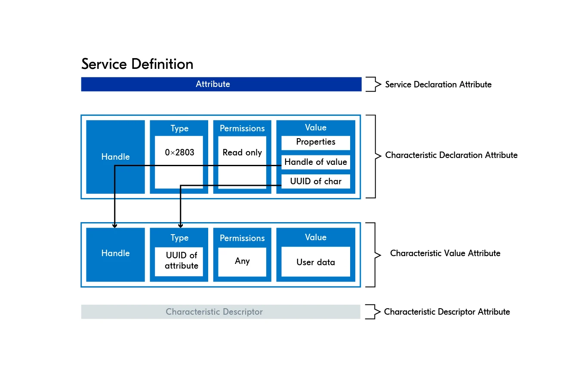Image resolution: width=588 pixels, height=387 pixels.
Task: Click the Service Definition heading
Action: (x=137, y=64)
